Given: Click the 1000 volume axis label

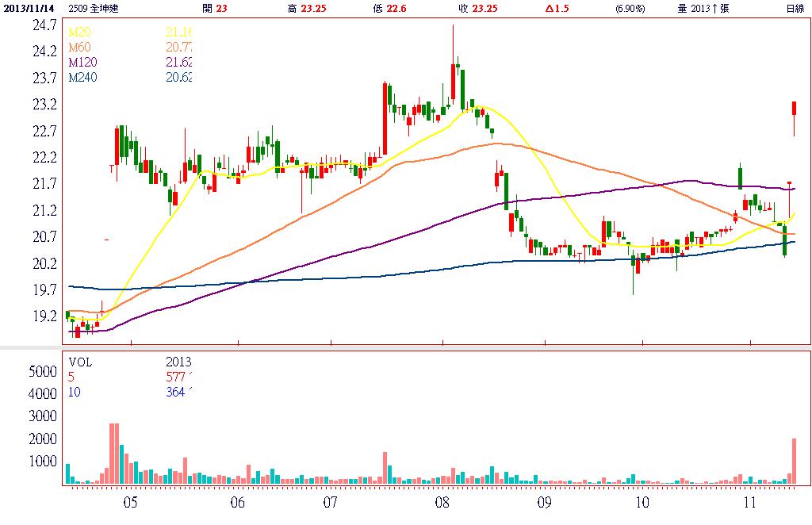Looking at the screenshot, I should pyautogui.click(x=43, y=462).
